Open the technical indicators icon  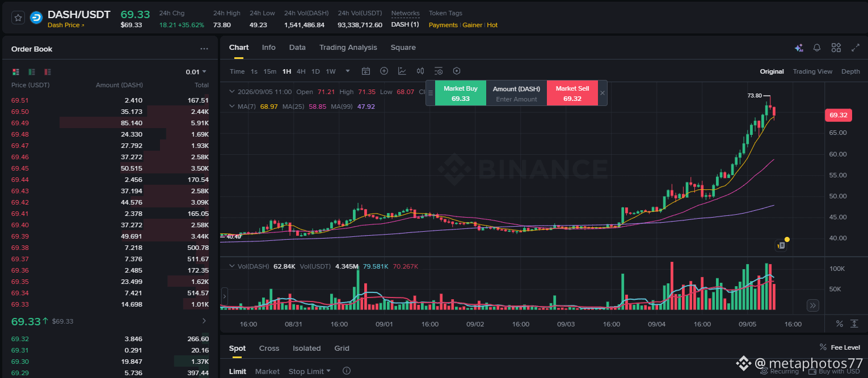click(402, 71)
